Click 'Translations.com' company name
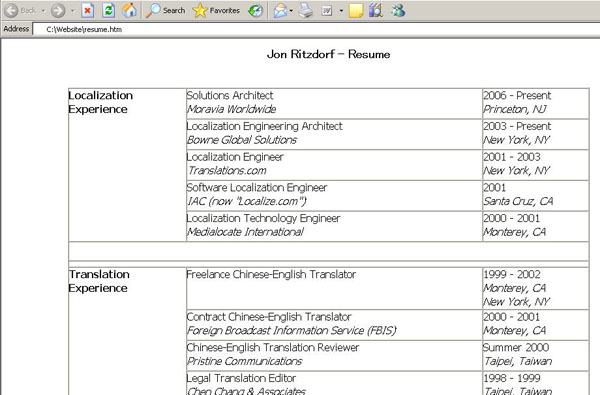600x395 pixels. click(x=227, y=171)
